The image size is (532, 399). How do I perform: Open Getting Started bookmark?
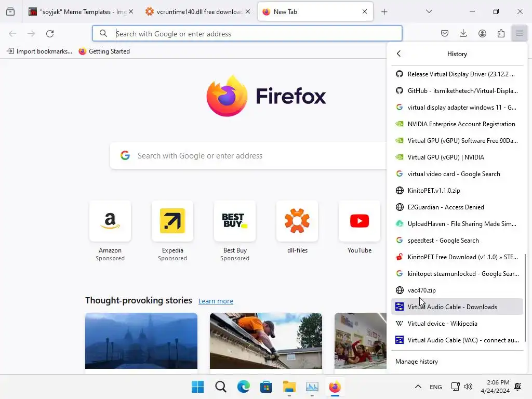(104, 51)
